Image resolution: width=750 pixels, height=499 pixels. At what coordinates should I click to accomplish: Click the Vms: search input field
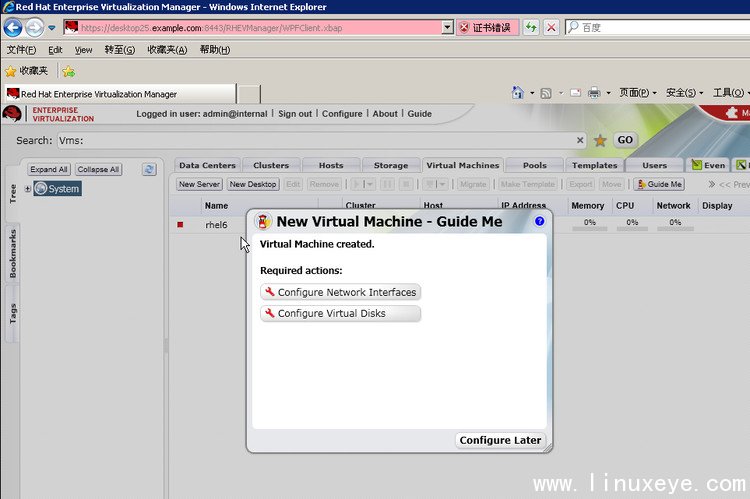[316, 140]
